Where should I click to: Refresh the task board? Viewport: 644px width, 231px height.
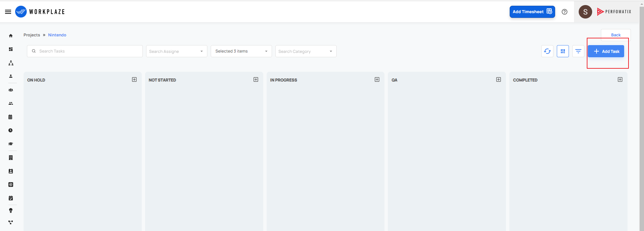(547, 51)
